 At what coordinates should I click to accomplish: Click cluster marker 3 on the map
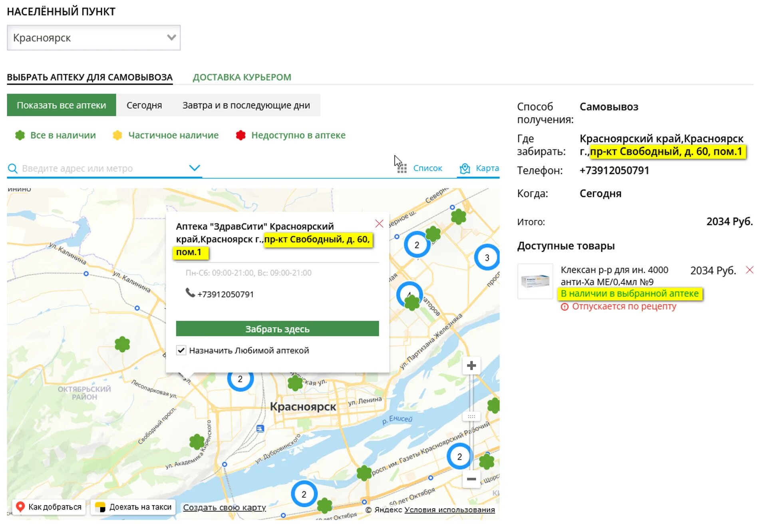[487, 258]
